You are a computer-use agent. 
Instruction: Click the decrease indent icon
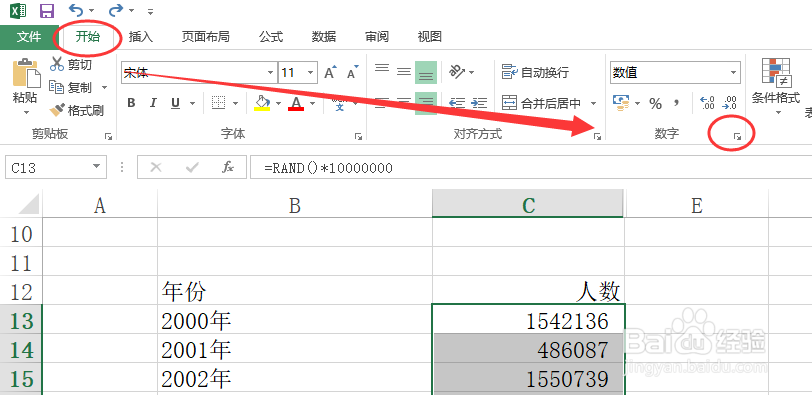(x=457, y=103)
